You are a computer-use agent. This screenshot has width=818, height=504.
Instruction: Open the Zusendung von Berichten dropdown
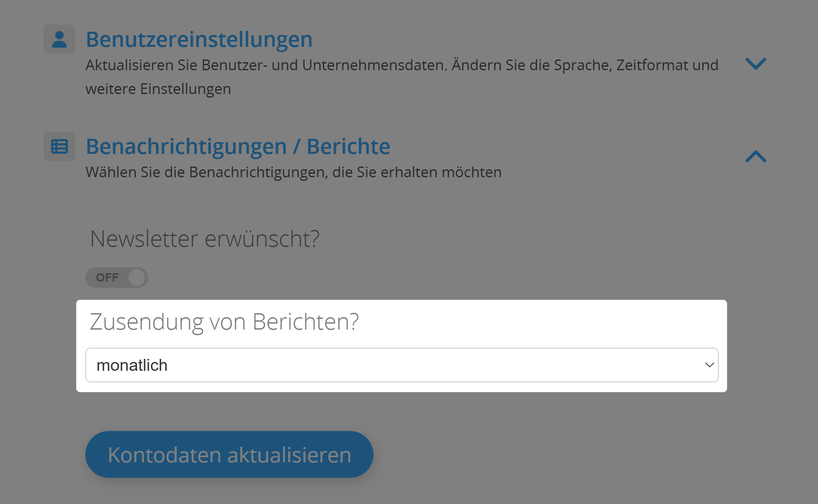coord(402,365)
